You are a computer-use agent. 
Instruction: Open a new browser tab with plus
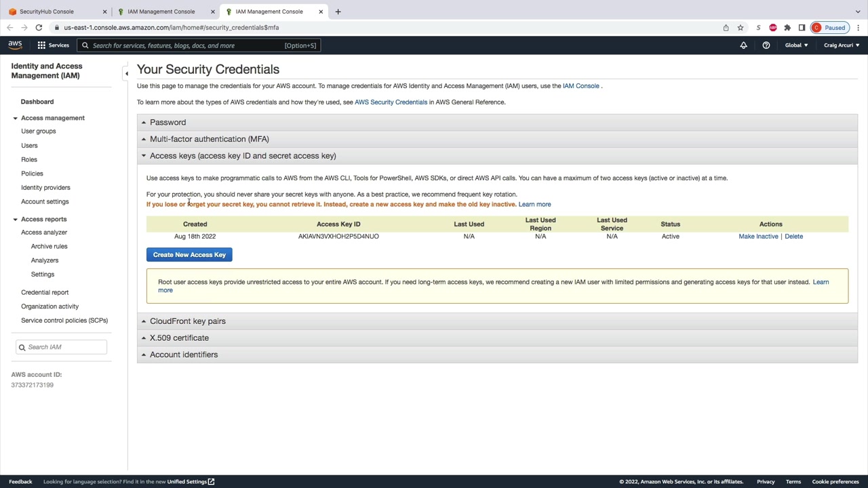(x=338, y=12)
